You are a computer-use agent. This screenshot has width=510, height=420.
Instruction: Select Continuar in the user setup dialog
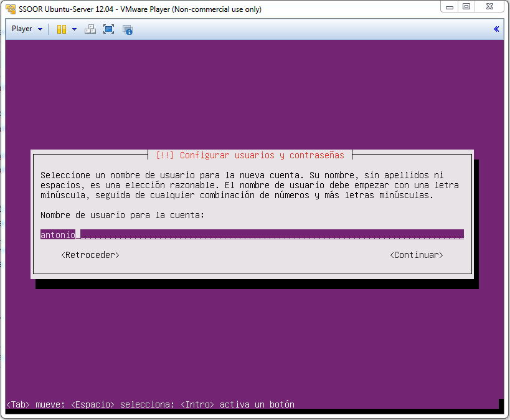(416, 254)
